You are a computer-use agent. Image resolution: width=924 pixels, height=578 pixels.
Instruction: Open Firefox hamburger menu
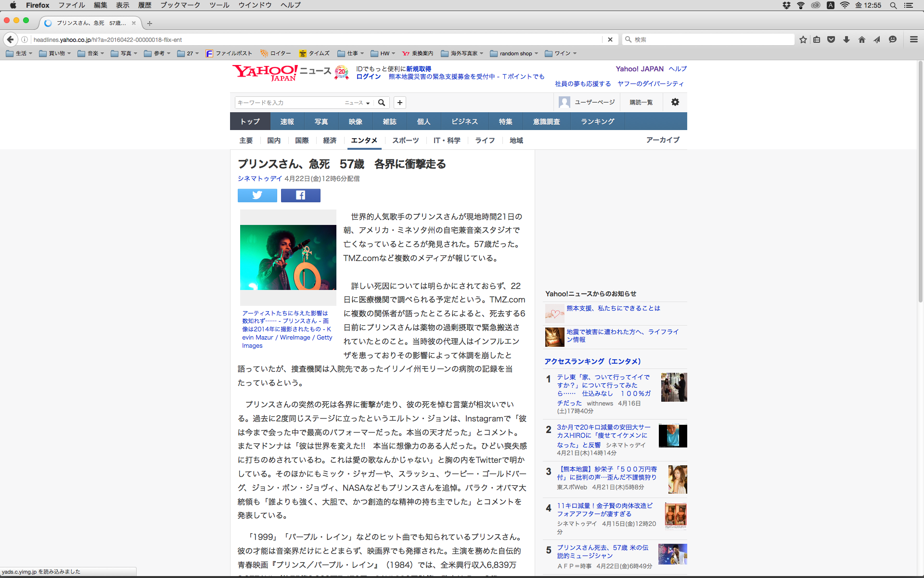[913, 39]
